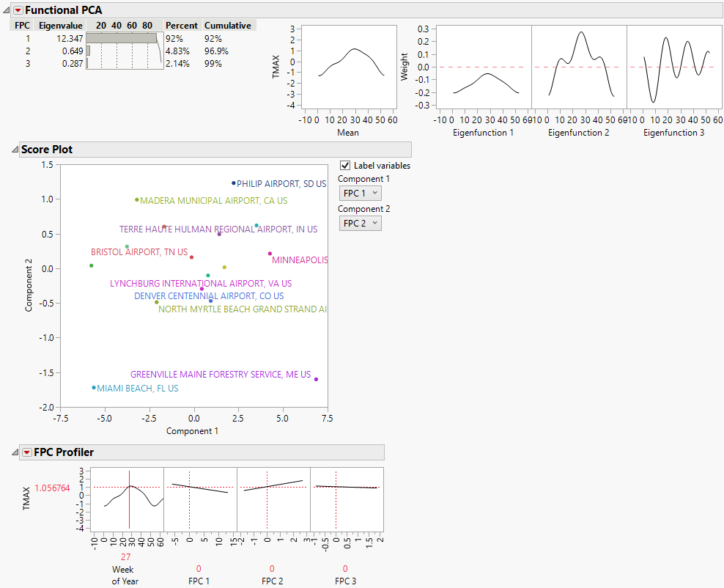Screen dimensions: 724x588
Task: Click the Cumulative column header
Action: (227, 26)
